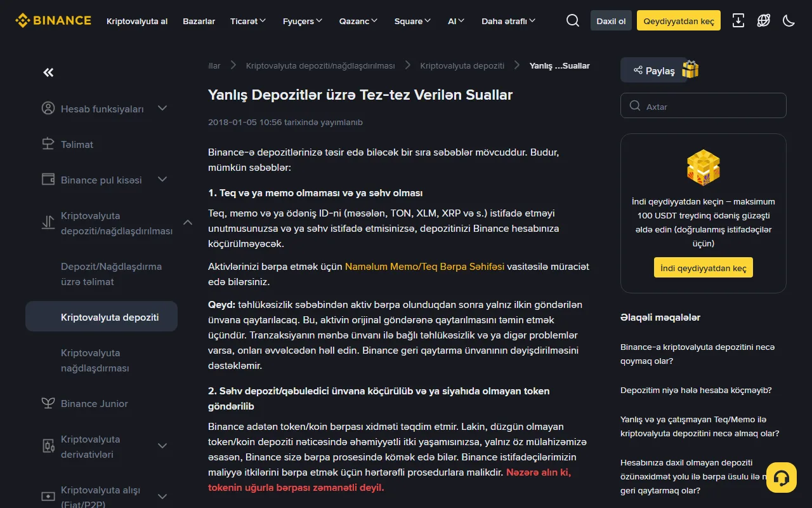Collapse the sidebar with double-chevron icon
Viewport: 812px width, 508px height.
tap(48, 72)
